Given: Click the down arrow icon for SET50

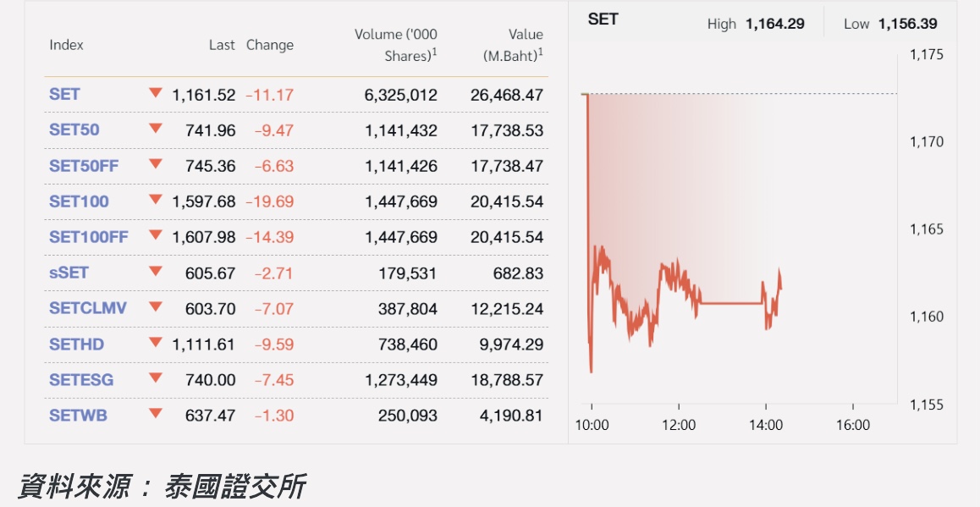Looking at the screenshot, I should [155, 129].
